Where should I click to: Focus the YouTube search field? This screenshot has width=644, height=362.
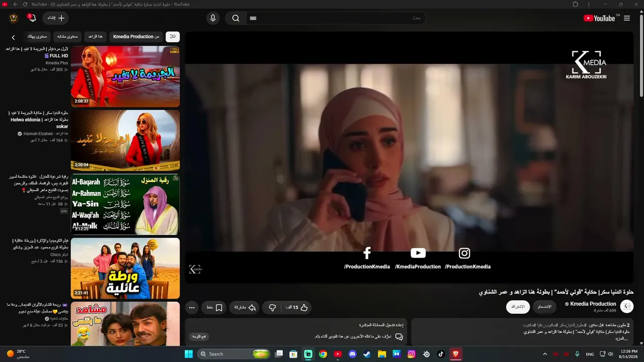[x=336, y=18]
